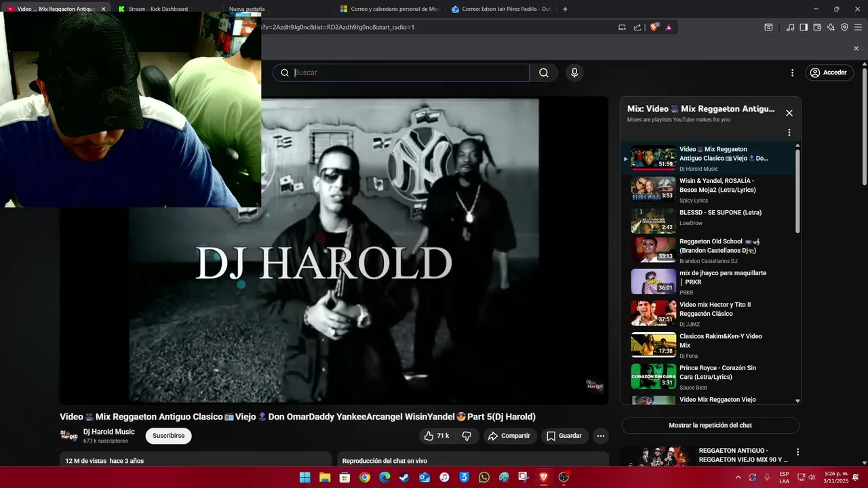Click 'Reproducción del chat en vivo' header
This screenshot has width=868, height=488.
[384, 461]
